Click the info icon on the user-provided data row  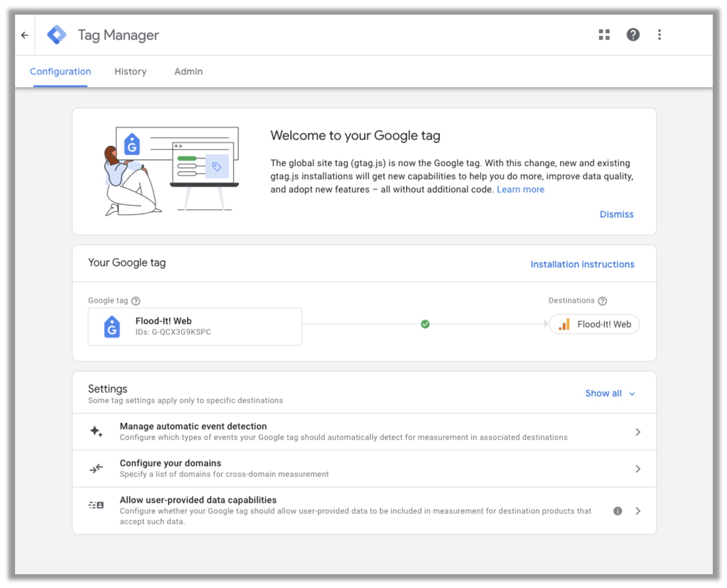point(617,511)
